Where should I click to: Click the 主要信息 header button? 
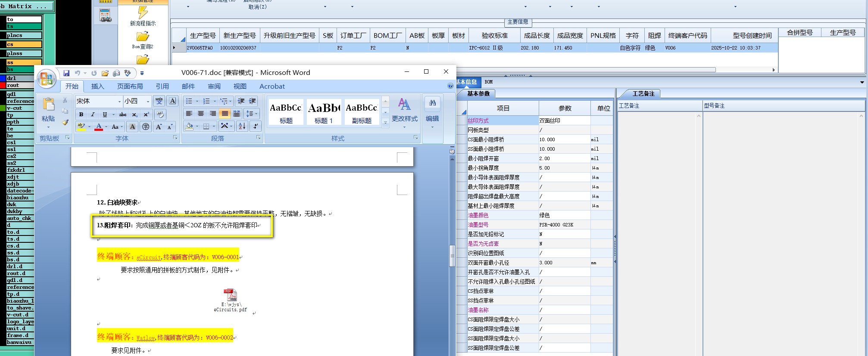pos(518,22)
